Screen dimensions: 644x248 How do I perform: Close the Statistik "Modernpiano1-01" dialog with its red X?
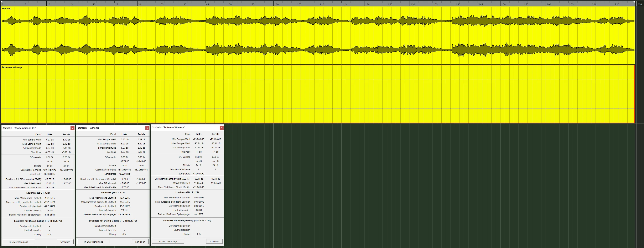[73, 128]
